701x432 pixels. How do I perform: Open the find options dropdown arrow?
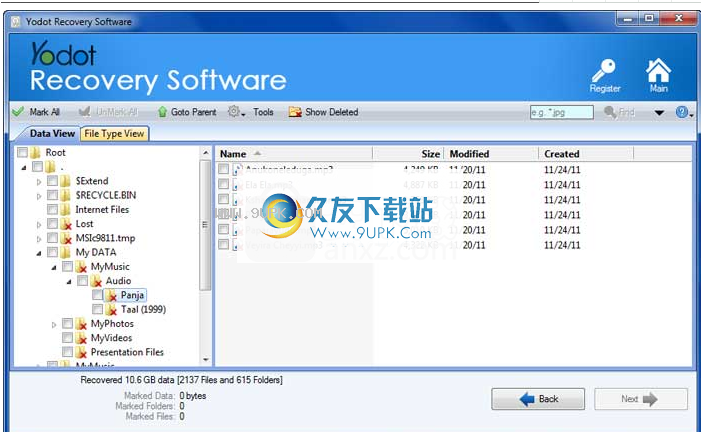[659, 112]
